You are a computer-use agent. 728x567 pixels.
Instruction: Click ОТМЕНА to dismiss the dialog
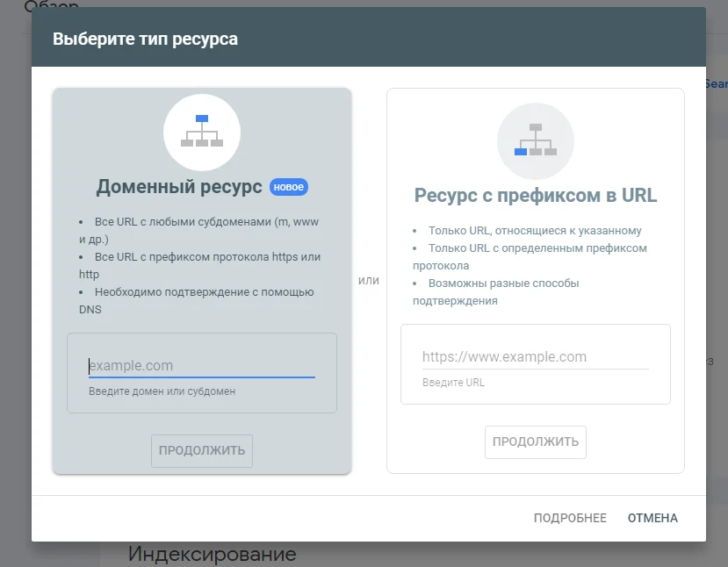point(652,518)
